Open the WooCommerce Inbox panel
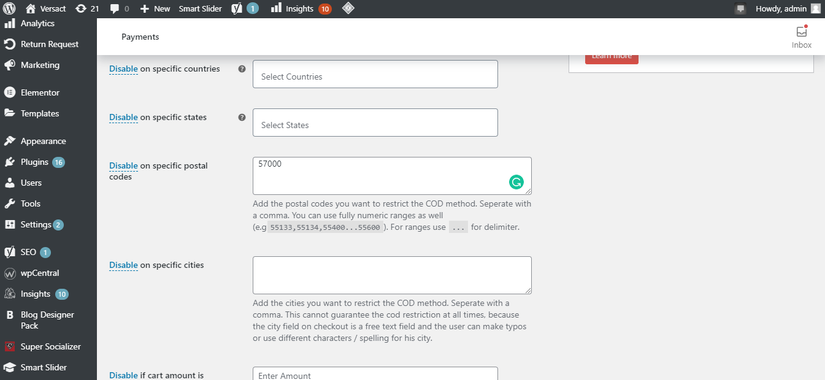825x380 pixels. pos(801,37)
